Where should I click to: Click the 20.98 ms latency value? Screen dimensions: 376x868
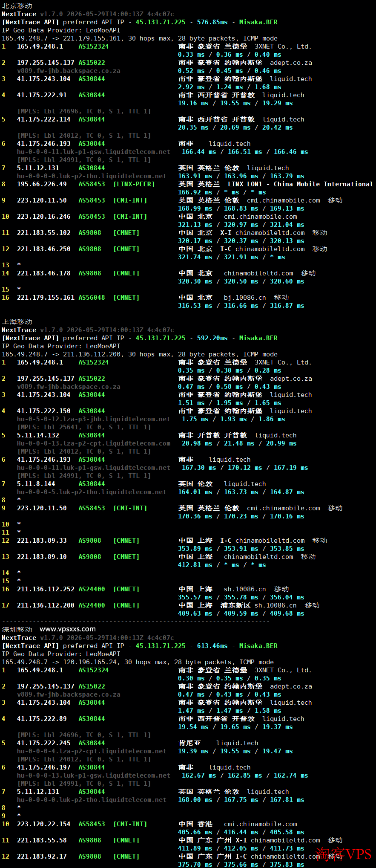coord(197,443)
